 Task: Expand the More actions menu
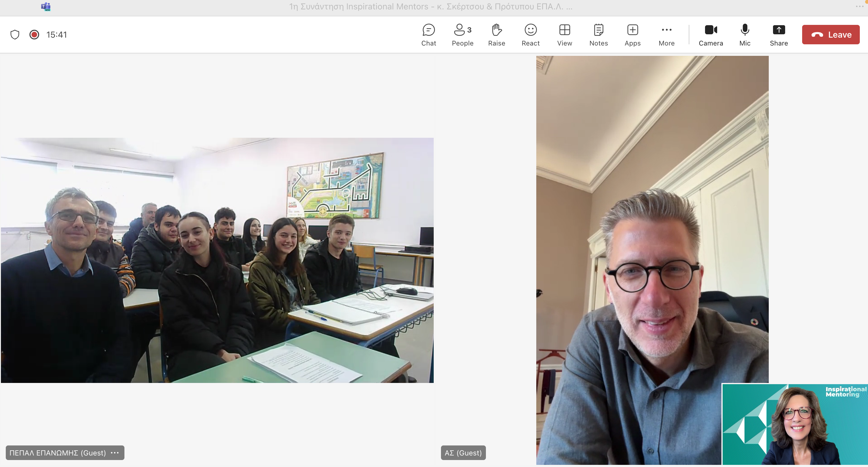[666, 34]
